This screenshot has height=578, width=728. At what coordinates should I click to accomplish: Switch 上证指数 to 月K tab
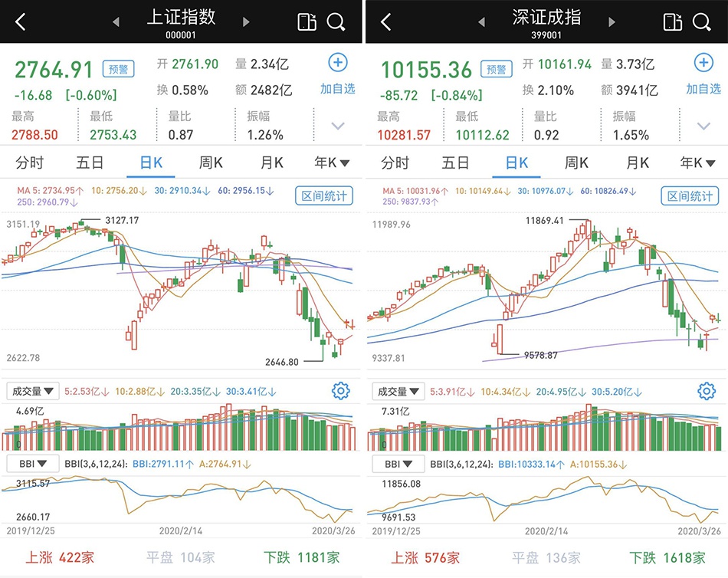coord(271,163)
